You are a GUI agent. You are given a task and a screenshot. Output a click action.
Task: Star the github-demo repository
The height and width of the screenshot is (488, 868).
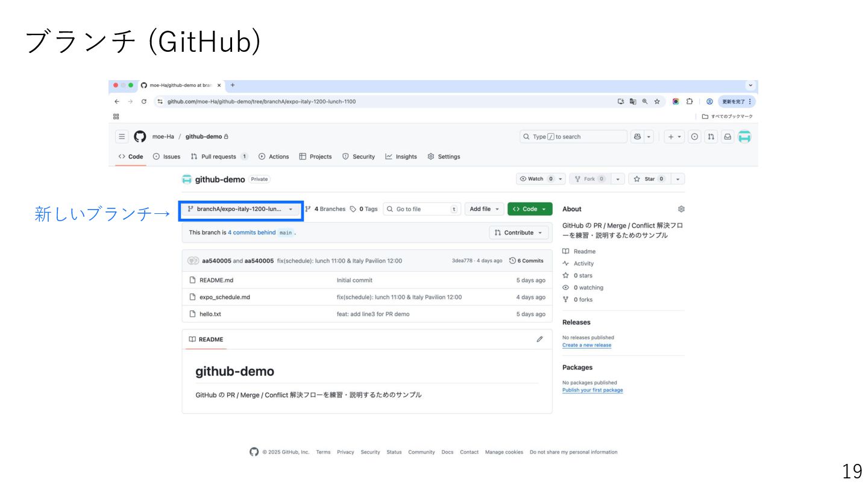coord(649,179)
